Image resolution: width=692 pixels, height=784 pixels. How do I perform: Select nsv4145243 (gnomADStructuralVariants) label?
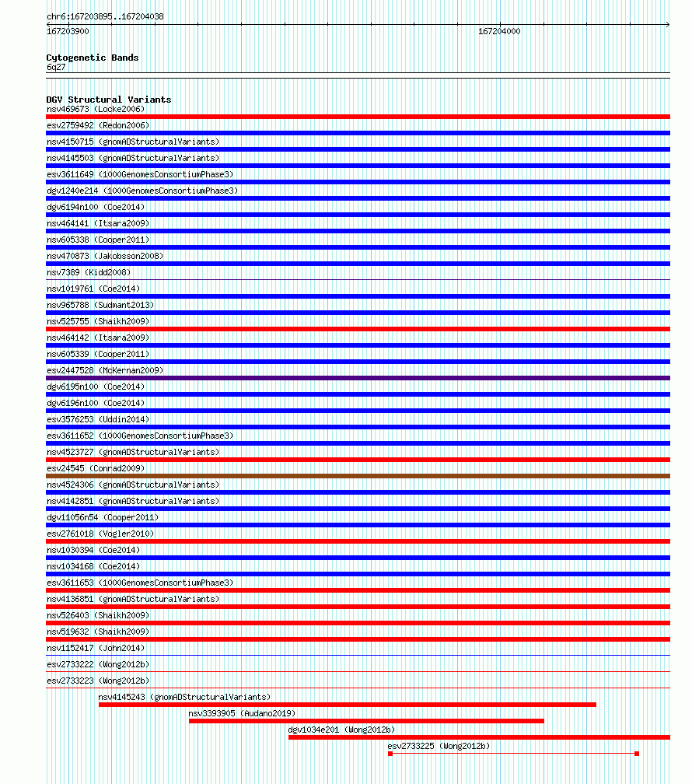point(184,697)
